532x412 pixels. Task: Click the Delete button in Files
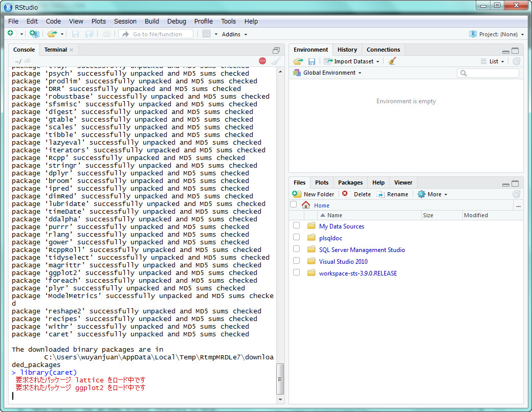pyautogui.click(x=357, y=194)
